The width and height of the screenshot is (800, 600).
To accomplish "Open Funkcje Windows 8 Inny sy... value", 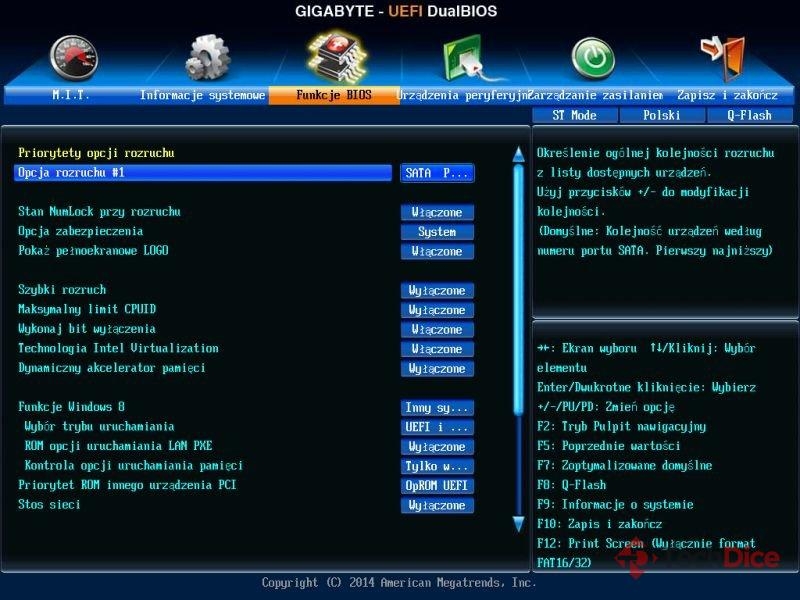I will pyautogui.click(x=437, y=408).
